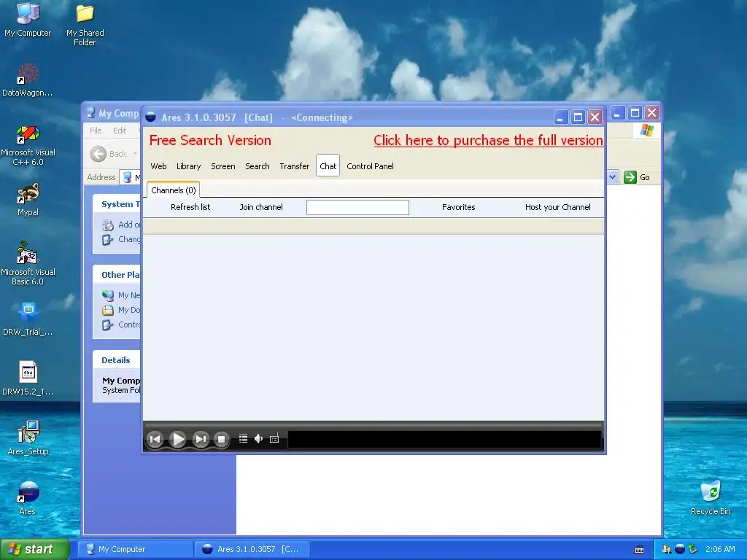
Task: Open My Network Places link in Other Places
Action: tap(122, 295)
